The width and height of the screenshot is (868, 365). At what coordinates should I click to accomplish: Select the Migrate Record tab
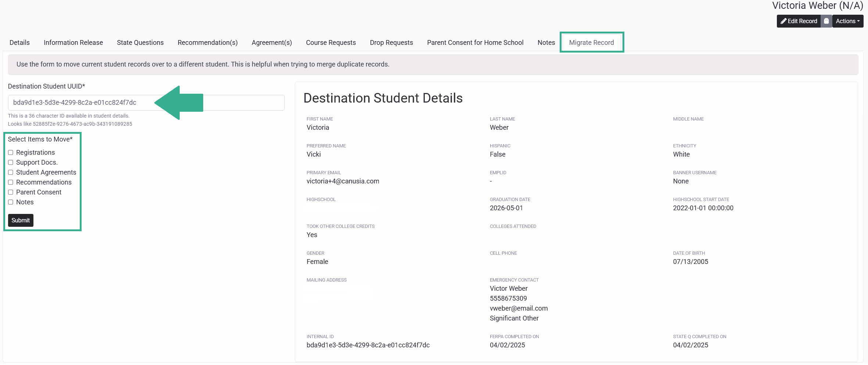click(591, 43)
